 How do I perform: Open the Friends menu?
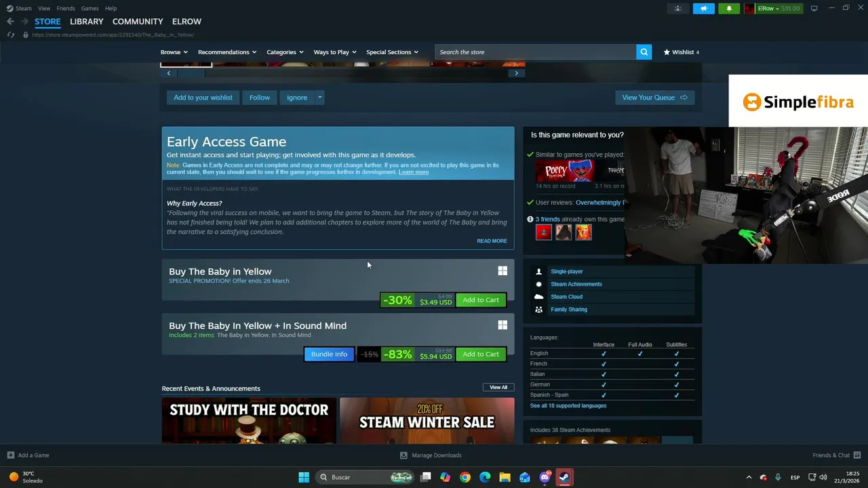tap(66, 8)
